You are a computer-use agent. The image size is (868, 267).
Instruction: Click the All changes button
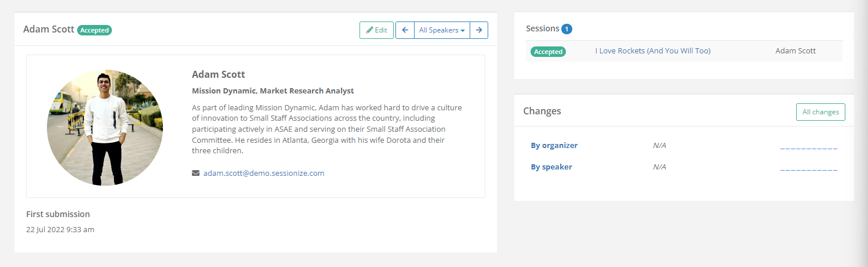click(x=820, y=112)
